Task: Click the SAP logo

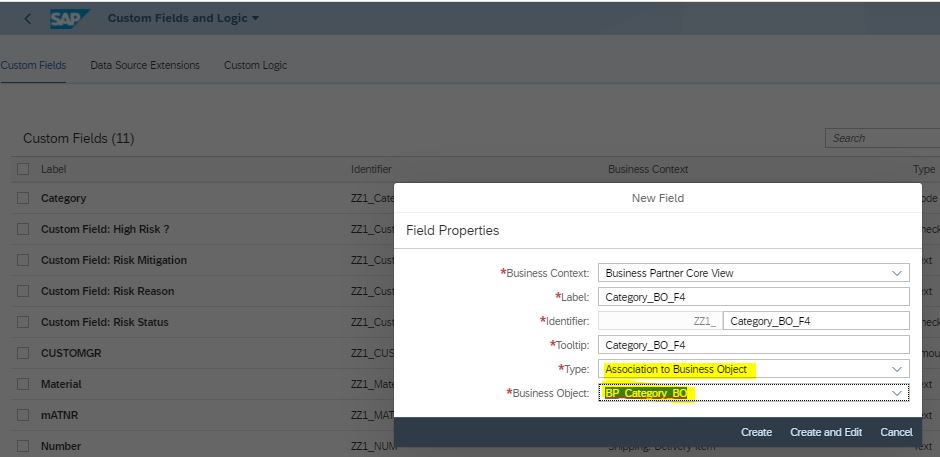Action: pos(68,19)
